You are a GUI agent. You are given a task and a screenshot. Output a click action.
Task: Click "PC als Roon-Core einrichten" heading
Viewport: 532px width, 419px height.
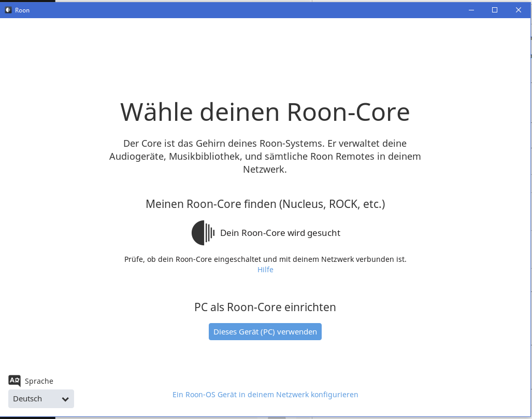265,308
